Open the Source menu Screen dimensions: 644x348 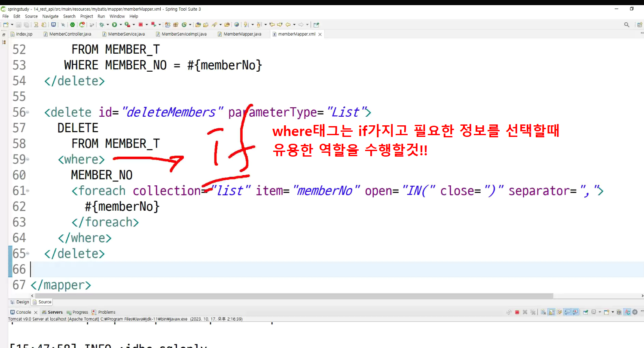coord(31,16)
